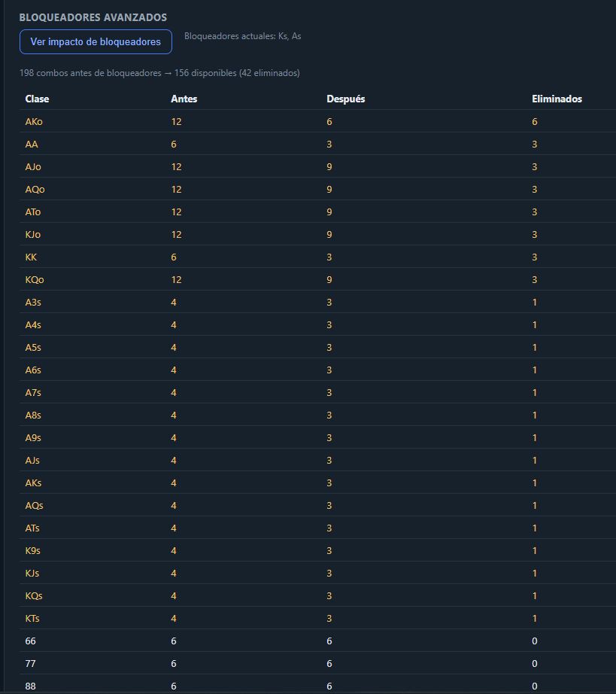
Task: Select the KTs class cell
Action: 32,618
